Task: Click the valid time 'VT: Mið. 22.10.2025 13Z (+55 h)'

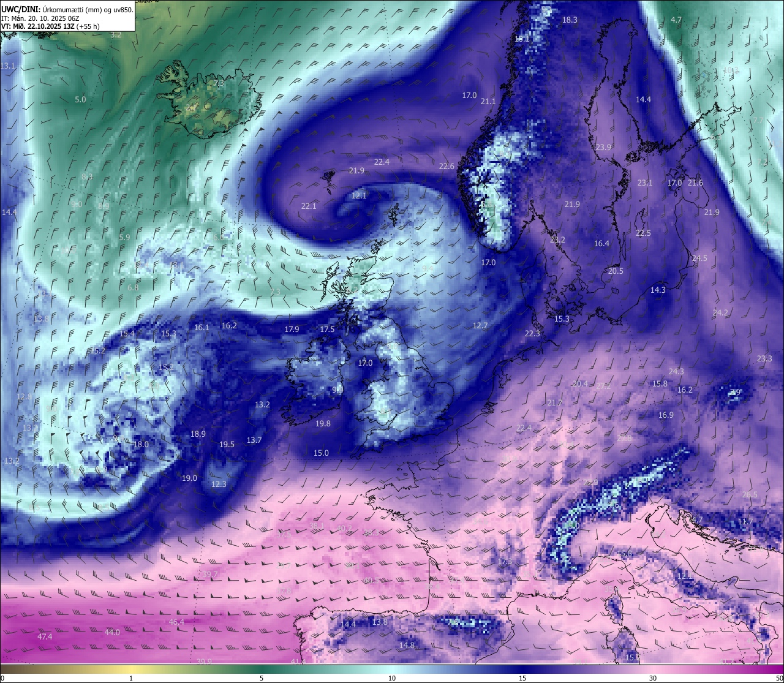Action: coord(50,26)
